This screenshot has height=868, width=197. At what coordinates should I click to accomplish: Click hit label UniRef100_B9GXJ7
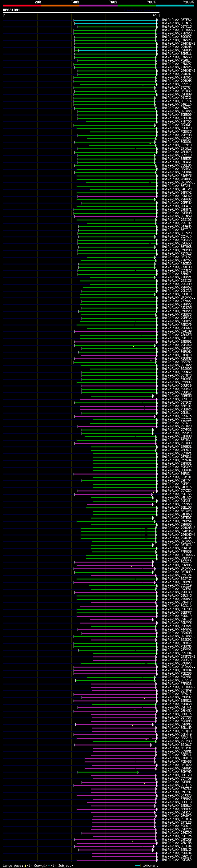177,856
